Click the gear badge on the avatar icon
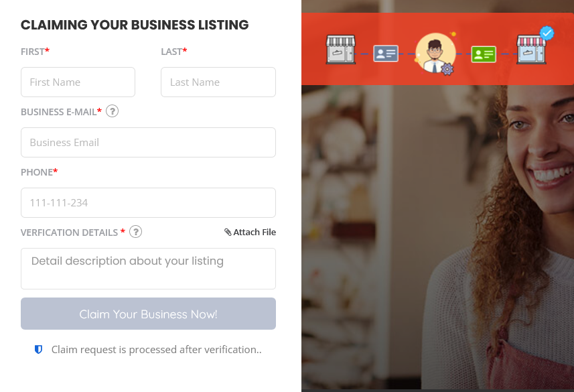This screenshot has width=574, height=392. click(447, 69)
